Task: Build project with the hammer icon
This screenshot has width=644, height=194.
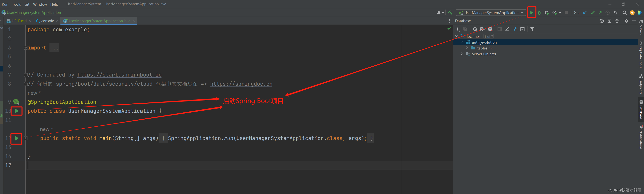Action: tap(450, 12)
